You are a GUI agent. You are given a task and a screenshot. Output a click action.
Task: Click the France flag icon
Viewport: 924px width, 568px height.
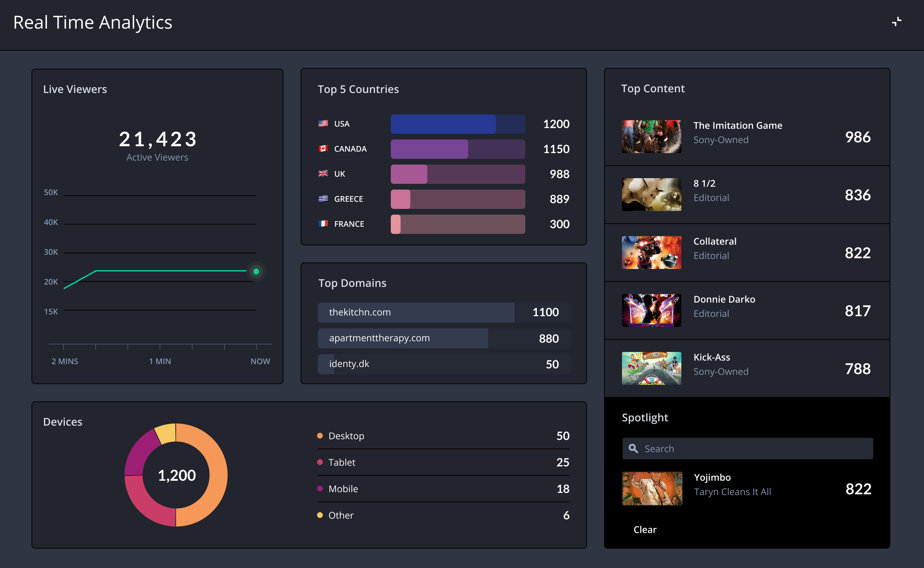click(x=323, y=224)
